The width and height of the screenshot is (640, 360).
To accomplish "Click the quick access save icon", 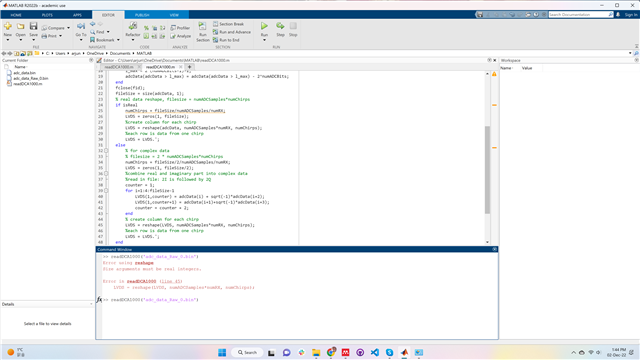I will click(480, 15).
